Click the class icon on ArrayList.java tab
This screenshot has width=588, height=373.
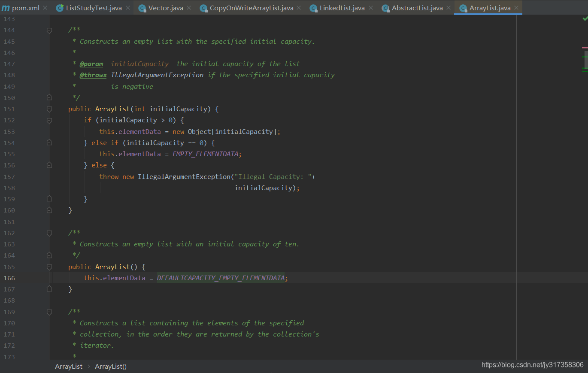coord(463,8)
